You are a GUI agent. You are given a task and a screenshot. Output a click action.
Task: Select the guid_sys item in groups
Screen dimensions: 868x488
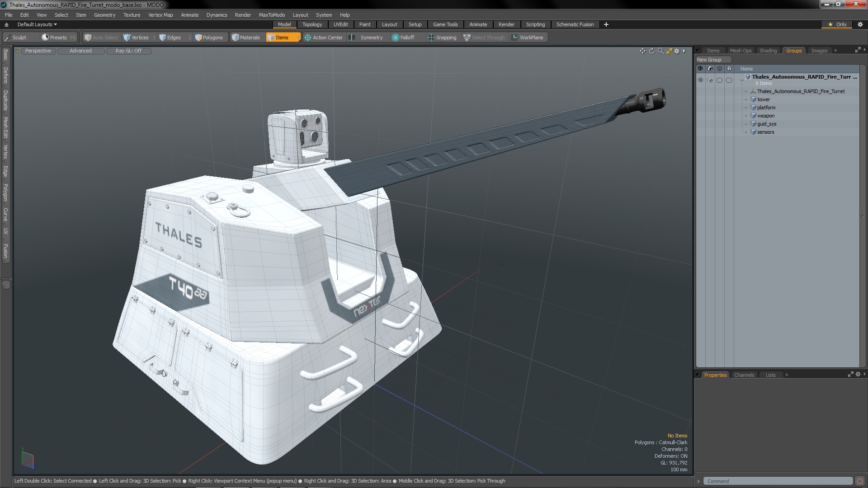pyautogui.click(x=767, y=124)
